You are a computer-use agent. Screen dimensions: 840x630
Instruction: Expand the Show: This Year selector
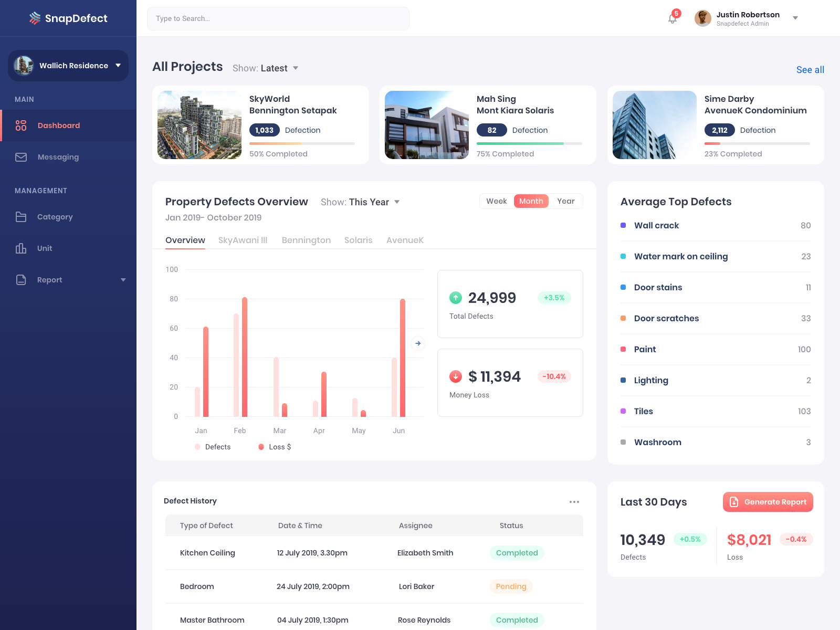click(x=361, y=202)
